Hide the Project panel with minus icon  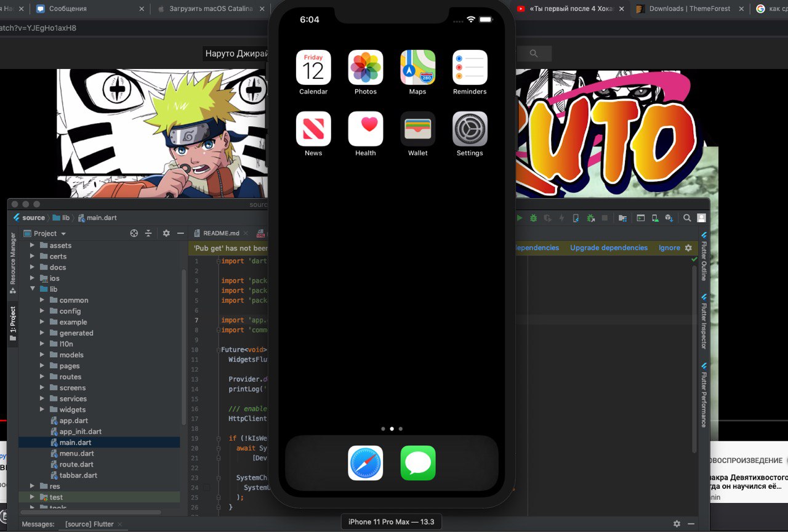(x=180, y=233)
